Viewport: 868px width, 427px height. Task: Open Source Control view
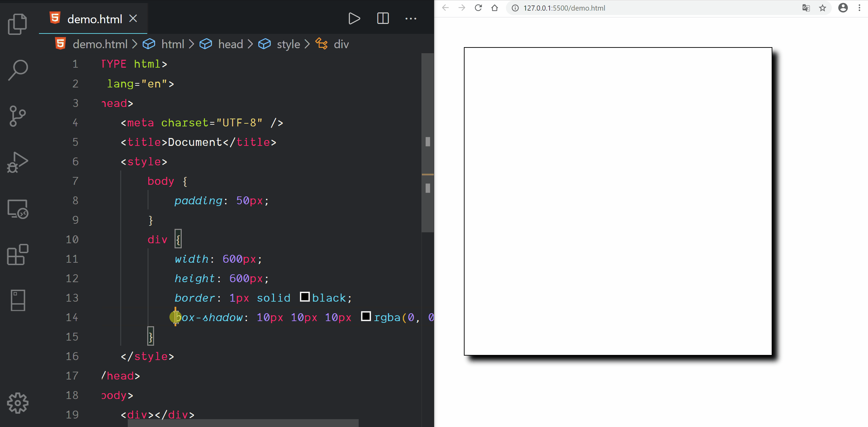pos(17,116)
